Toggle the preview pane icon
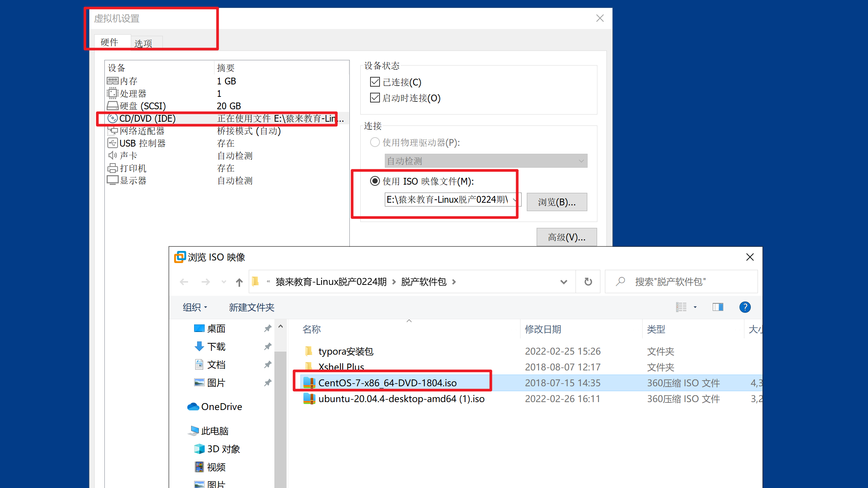Screen dimensions: 868x488 (718, 307)
